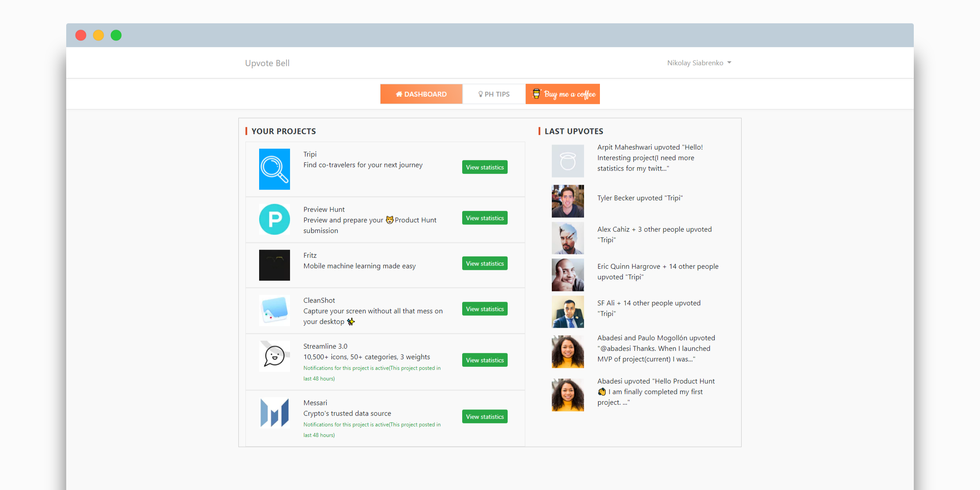
Task: Click the clapping hands emoji in Abadesi's upvote
Action: point(602,392)
